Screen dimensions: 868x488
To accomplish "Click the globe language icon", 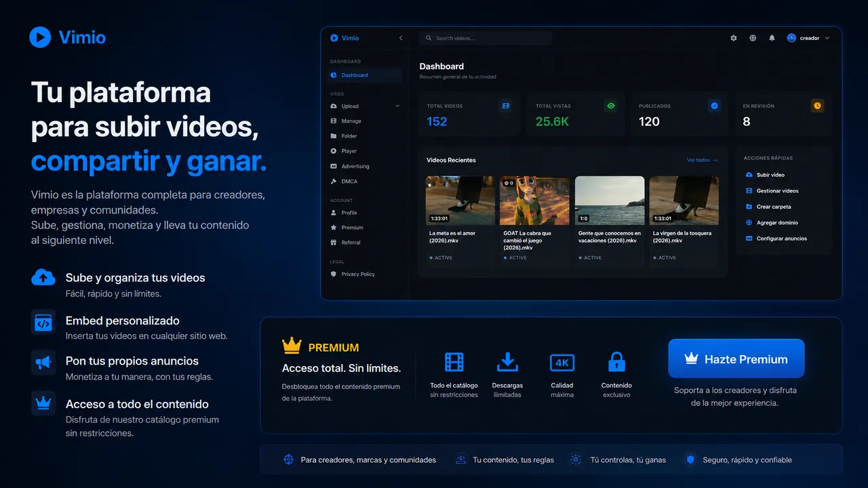I will (753, 38).
